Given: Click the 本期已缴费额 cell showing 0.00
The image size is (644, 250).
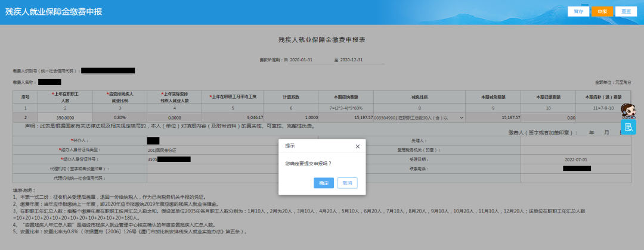Looking at the screenshot, I should [548, 118].
